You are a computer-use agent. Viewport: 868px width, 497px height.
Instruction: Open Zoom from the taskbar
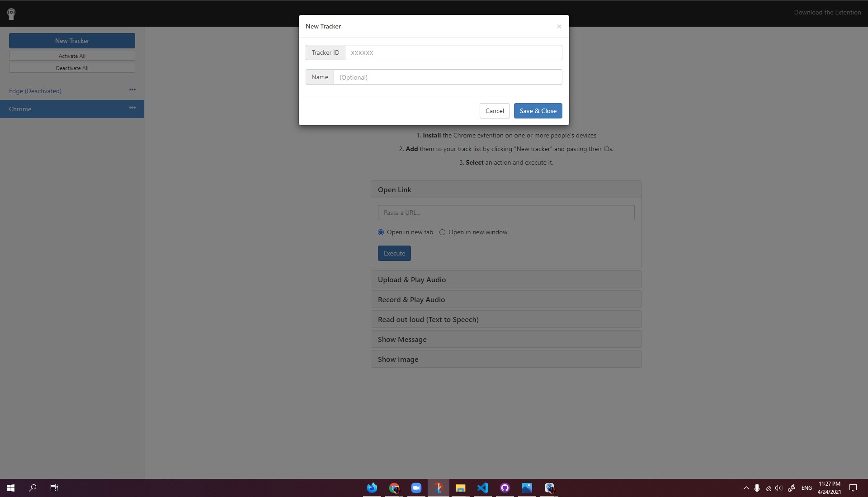(416, 488)
